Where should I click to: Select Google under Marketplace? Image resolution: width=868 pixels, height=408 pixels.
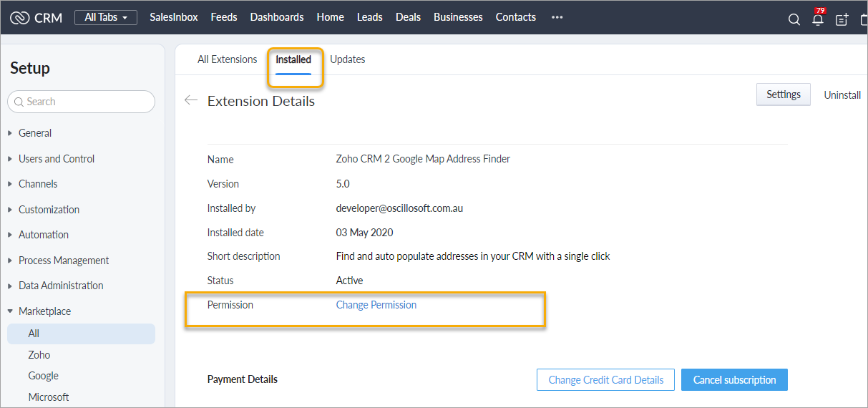44,376
